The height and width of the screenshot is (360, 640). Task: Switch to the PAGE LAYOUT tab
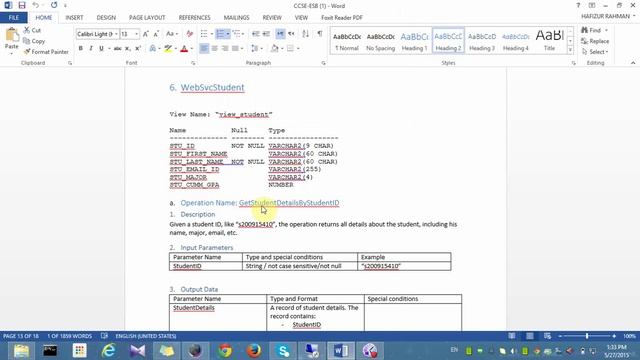pyautogui.click(x=147, y=18)
